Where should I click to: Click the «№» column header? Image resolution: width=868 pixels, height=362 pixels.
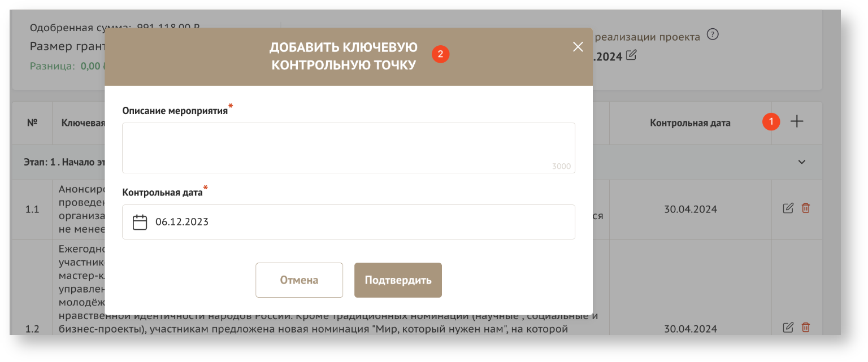[32, 123]
